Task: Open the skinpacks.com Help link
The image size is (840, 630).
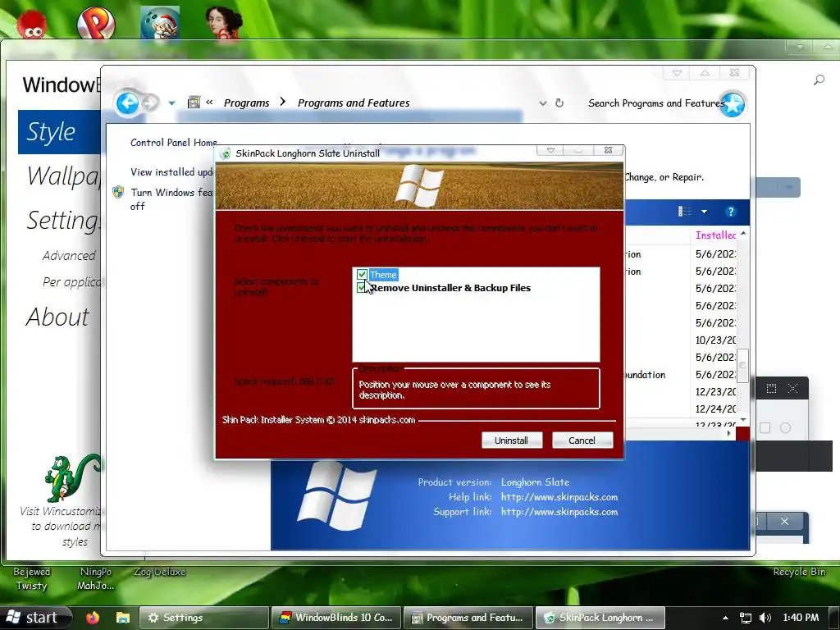Action: point(559,497)
